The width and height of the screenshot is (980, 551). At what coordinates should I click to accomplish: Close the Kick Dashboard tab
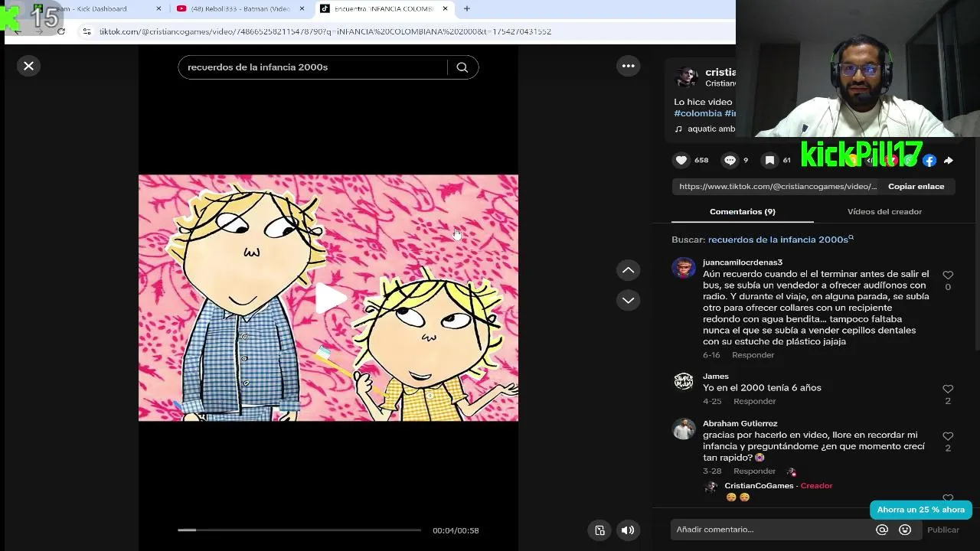tap(158, 8)
